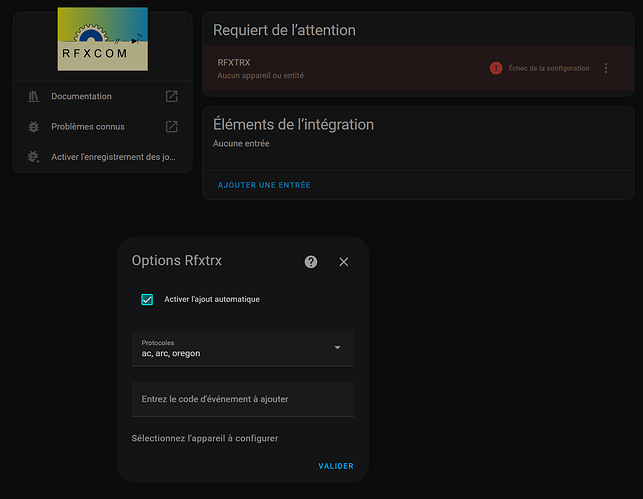Open the Documentation link
643x499 pixels.
[x=103, y=96]
